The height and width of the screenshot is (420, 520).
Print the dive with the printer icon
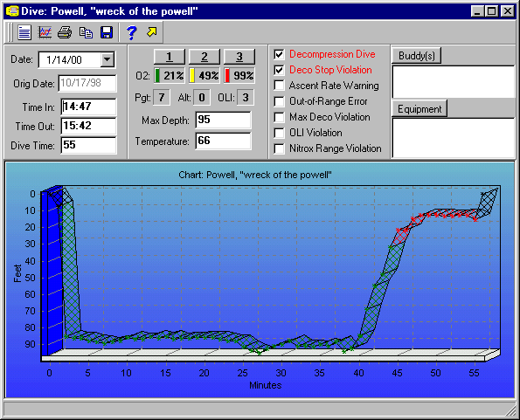(65, 32)
